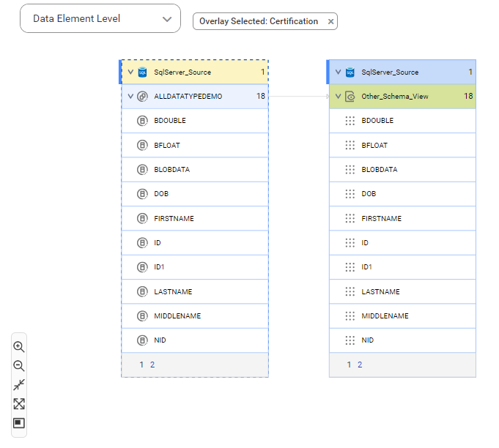Click the column icon beside left BFLOAT
499x448 pixels.
[142, 145]
